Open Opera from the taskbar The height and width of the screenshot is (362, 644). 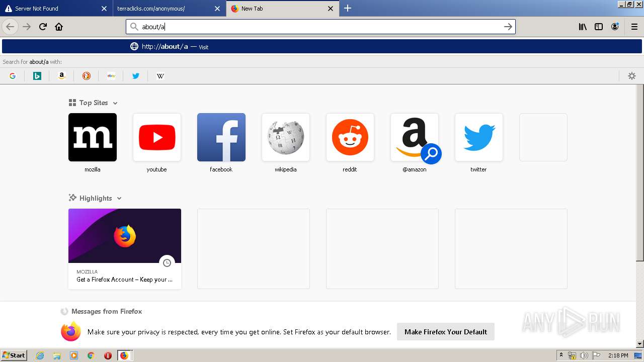(x=108, y=355)
